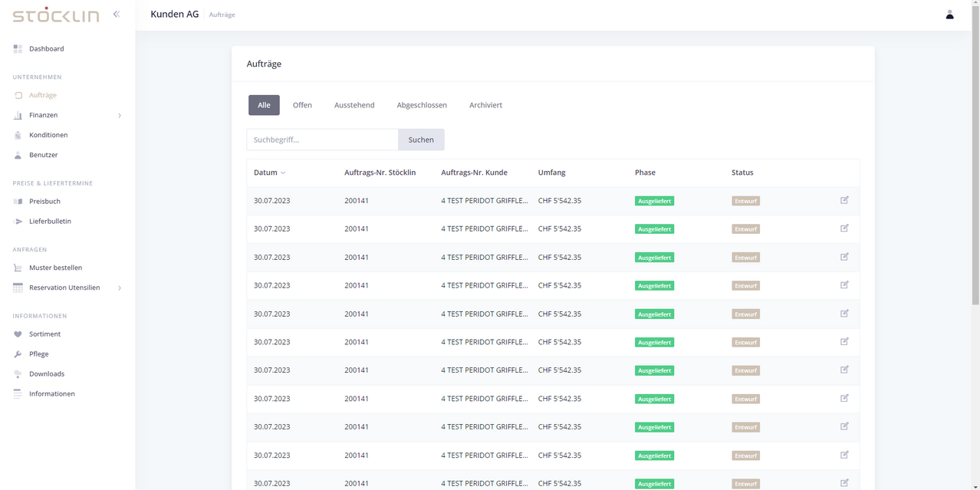
Task: Click the Konditionen icon in the sidebar
Action: tap(18, 135)
